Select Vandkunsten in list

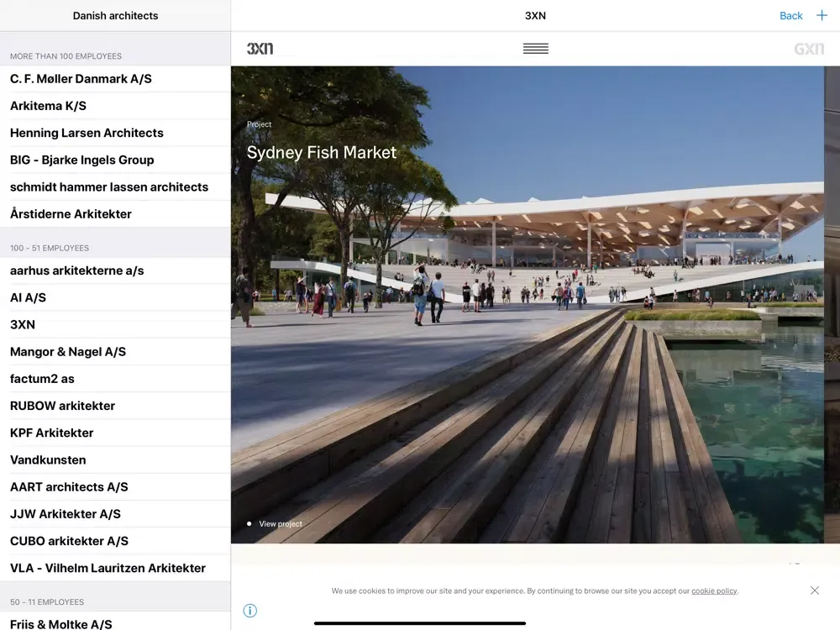115,460
